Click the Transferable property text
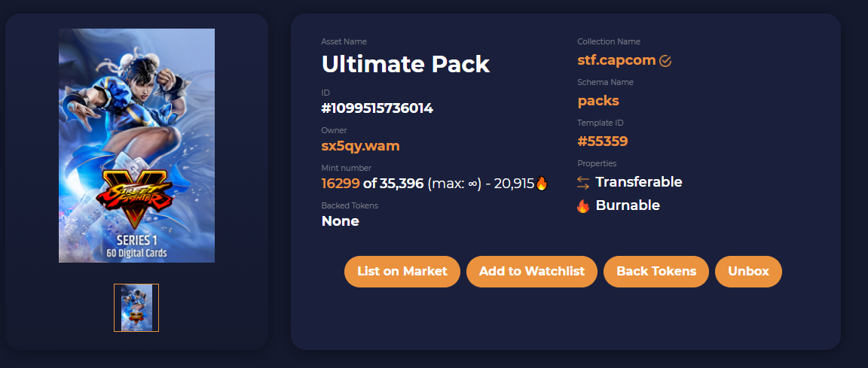 pyautogui.click(x=639, y=182)
